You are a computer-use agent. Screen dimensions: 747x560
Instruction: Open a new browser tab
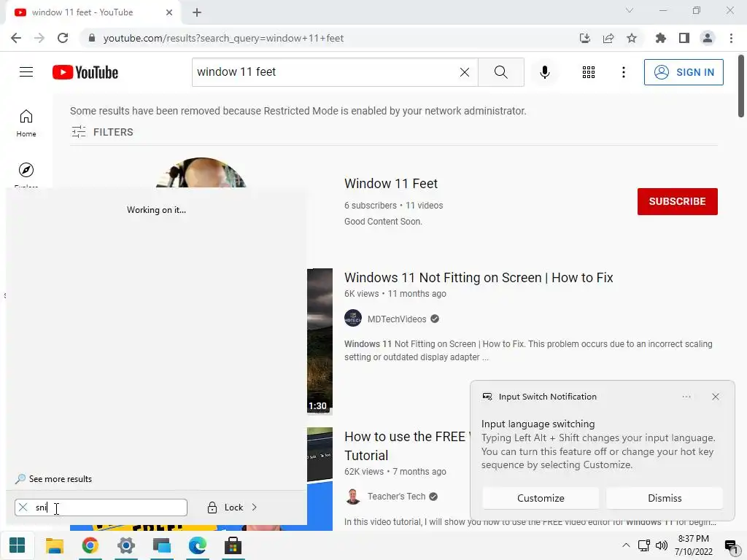(197, 12)
